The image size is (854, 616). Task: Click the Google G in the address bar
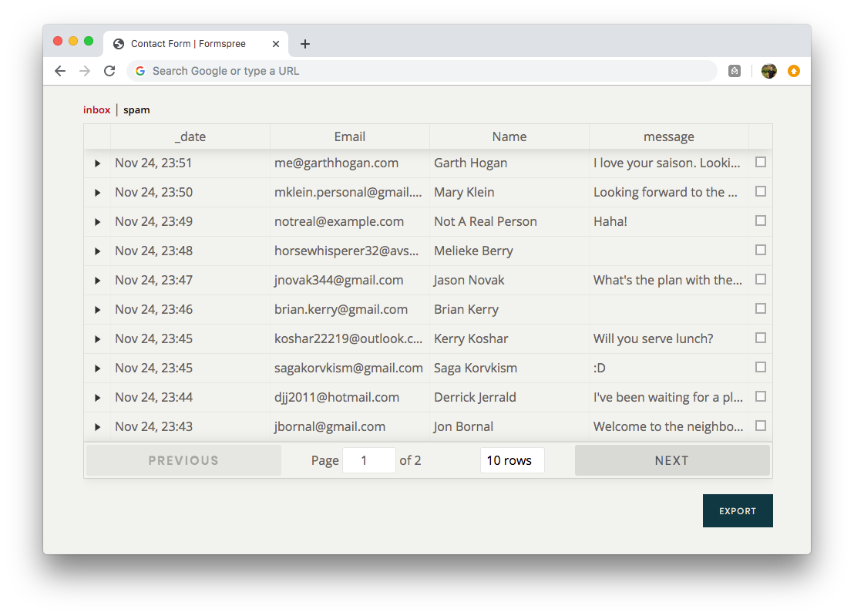(x=140, y=70)
